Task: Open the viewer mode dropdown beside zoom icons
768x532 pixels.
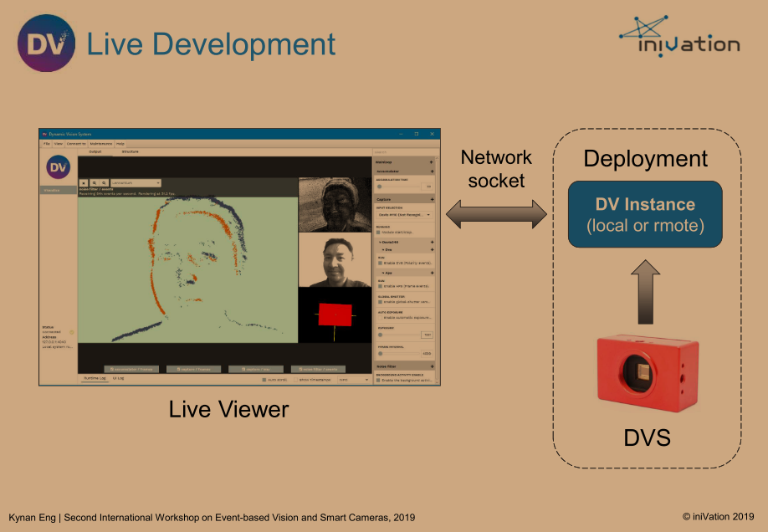Action: tap(136, 183)
